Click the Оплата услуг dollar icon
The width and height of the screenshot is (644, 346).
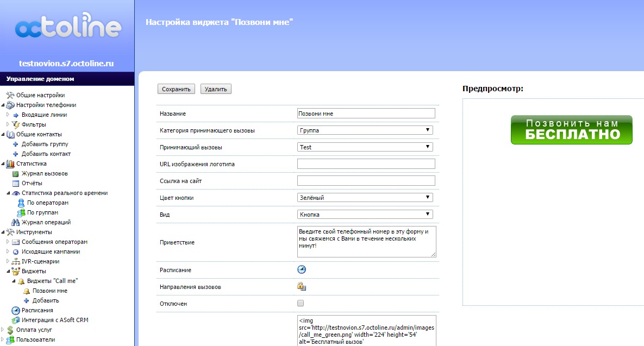[10, 330]
